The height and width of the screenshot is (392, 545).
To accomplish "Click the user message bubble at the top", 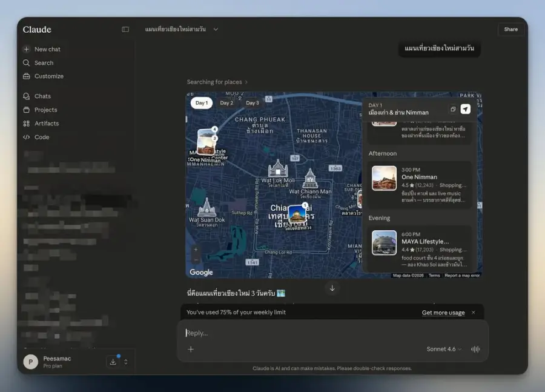I will [x=440, y=48].
